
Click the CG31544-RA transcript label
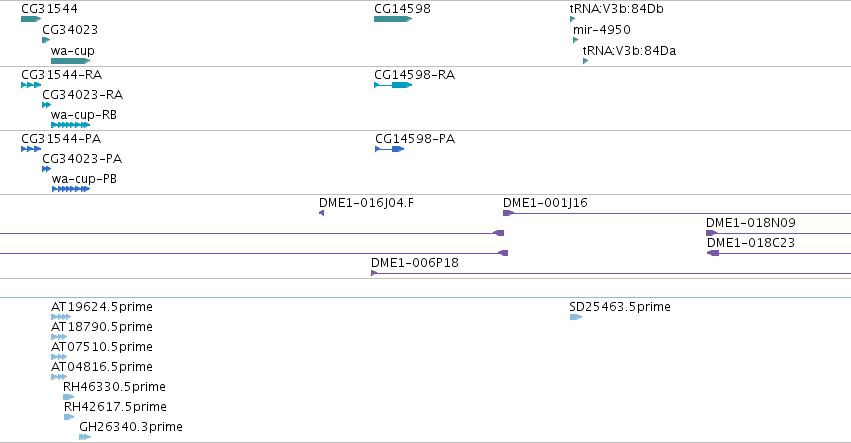(62, 74)
